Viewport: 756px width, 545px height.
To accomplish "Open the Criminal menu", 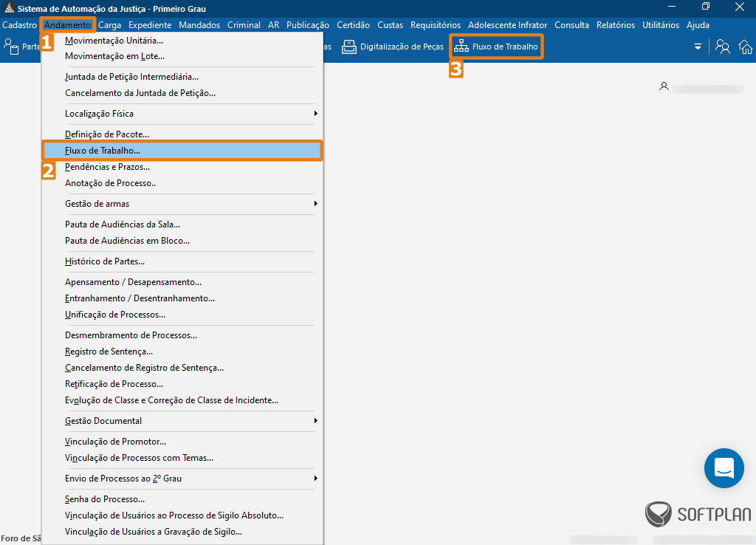I will (244, 25).
